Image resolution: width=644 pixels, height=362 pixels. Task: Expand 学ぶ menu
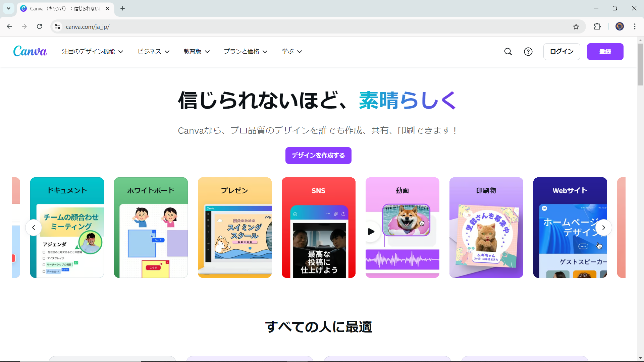click(292, 51)
